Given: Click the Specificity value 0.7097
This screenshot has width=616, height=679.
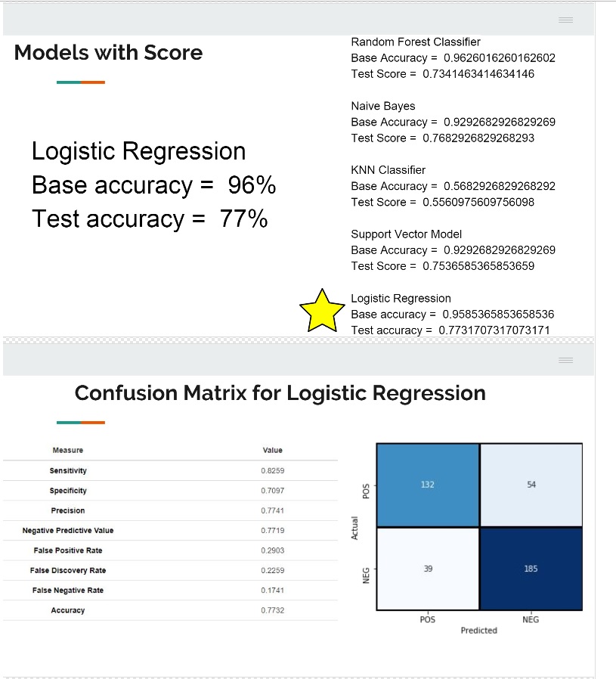Looking at the screenshot, I should 272,491.
